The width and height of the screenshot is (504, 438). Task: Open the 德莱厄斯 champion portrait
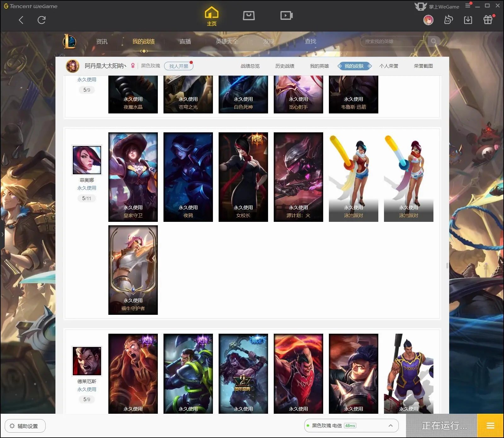[x=87, y=361]
